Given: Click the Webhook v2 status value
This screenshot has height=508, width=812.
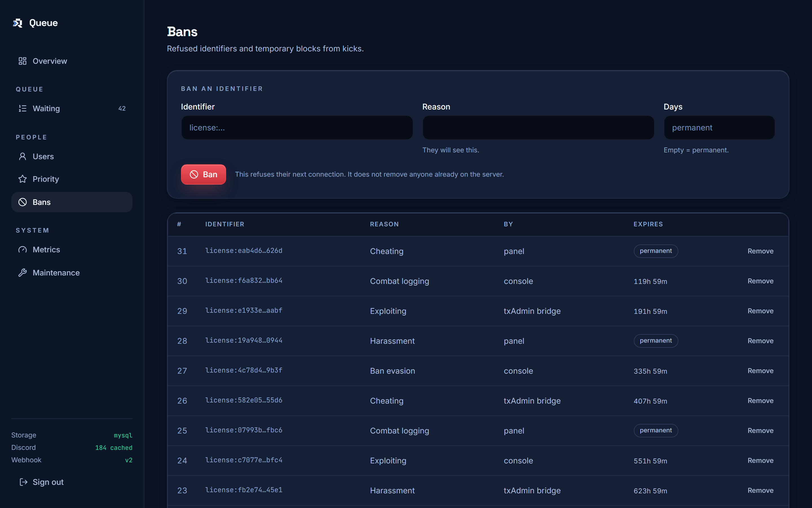Looking at the screenshot, I should click(129, 460).
